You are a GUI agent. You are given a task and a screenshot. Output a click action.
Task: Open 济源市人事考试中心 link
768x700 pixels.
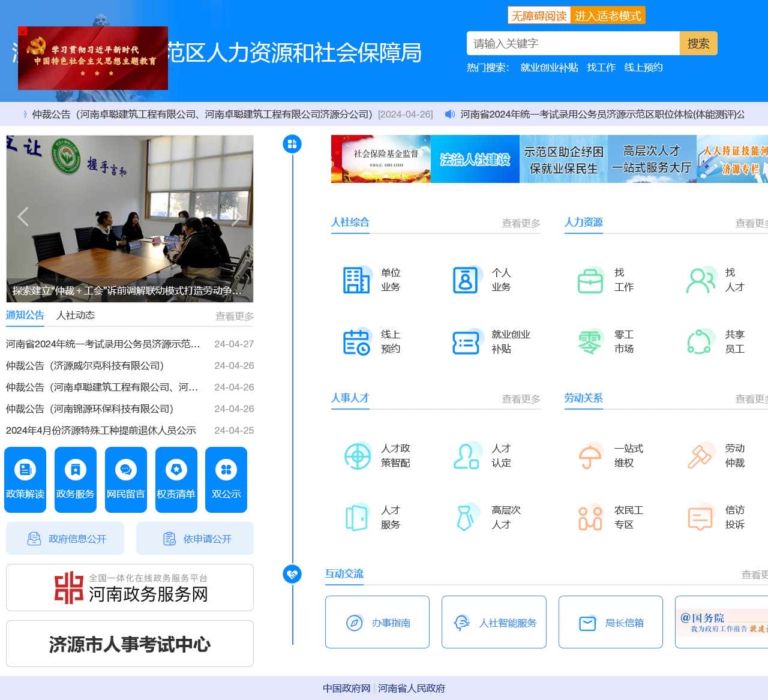point(129,644)
